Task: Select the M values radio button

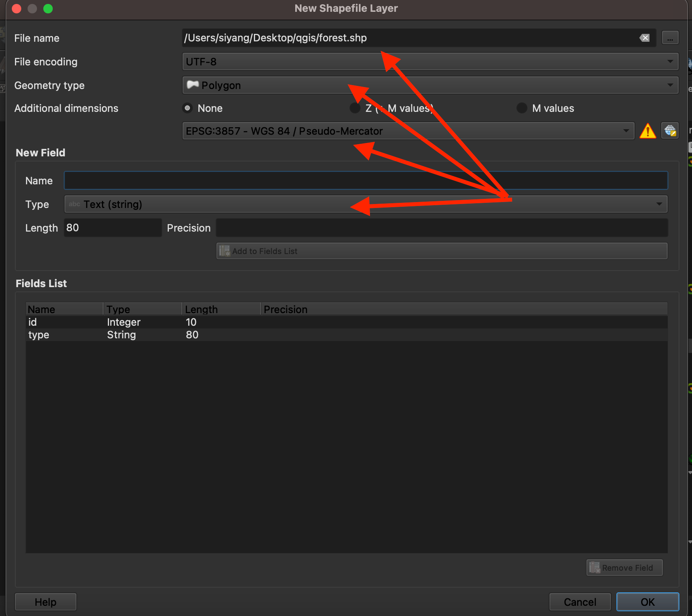Action: 522,108
